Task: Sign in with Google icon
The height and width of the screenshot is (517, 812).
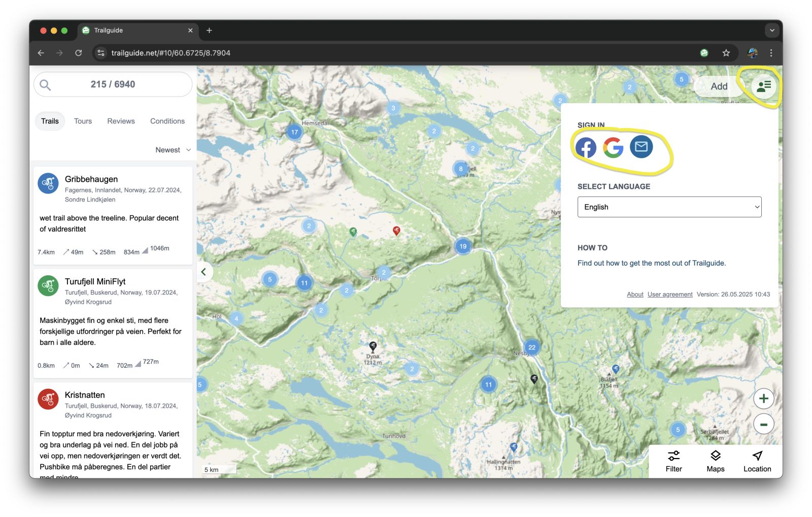Action: coord(613,148)
